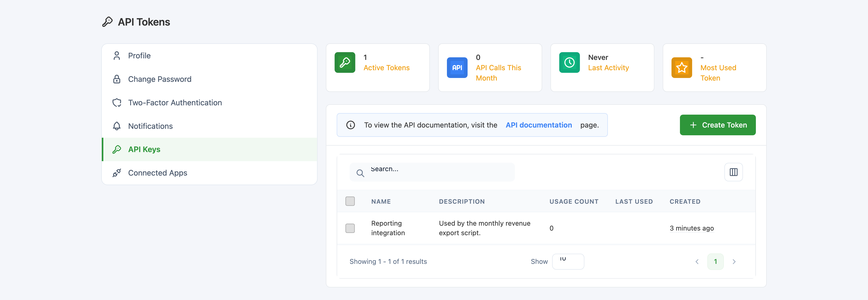This screenshot has width=868, height=300.
Task: Open Notifications settings
Action: (x=209, y=126)
